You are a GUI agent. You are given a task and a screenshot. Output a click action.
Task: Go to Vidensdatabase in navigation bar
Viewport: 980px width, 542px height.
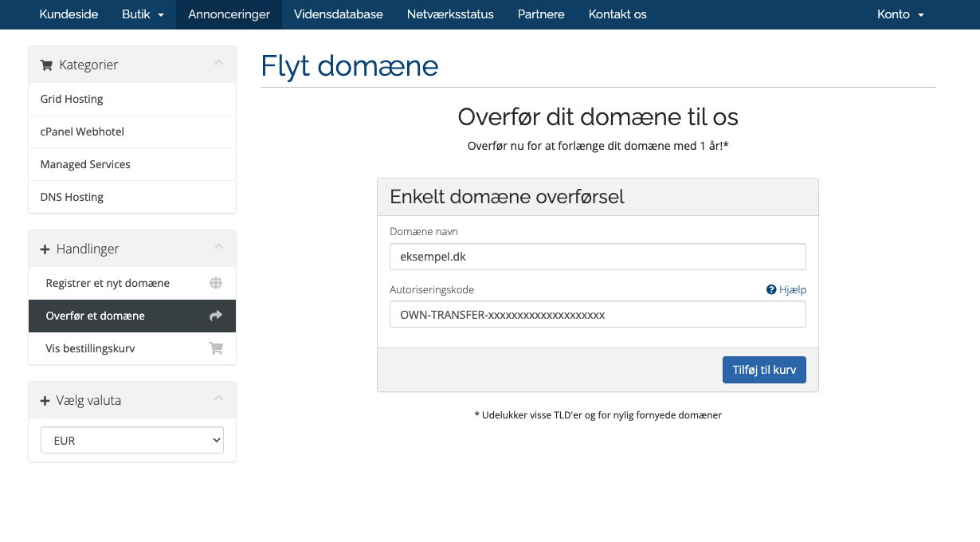[x=338, y=14]
